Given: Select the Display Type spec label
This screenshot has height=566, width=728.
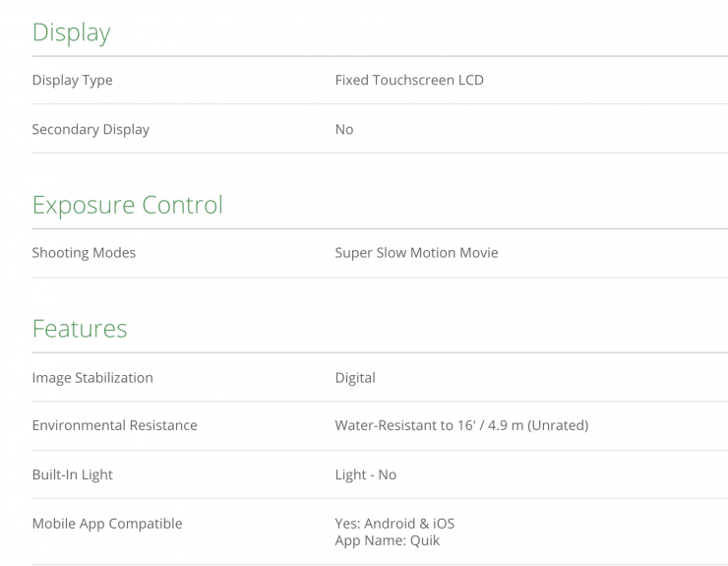Looking at the screenshot, I should click(72, 80).
